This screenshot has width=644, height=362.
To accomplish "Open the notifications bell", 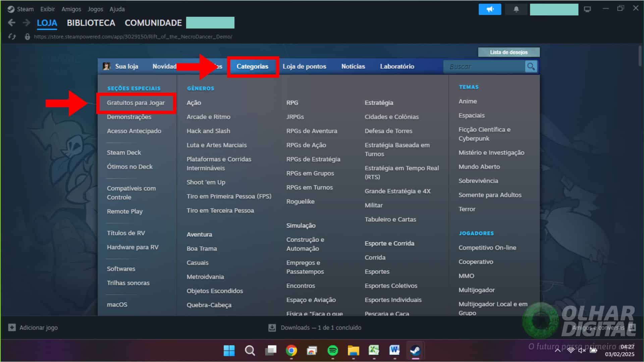I will (516, 9).
